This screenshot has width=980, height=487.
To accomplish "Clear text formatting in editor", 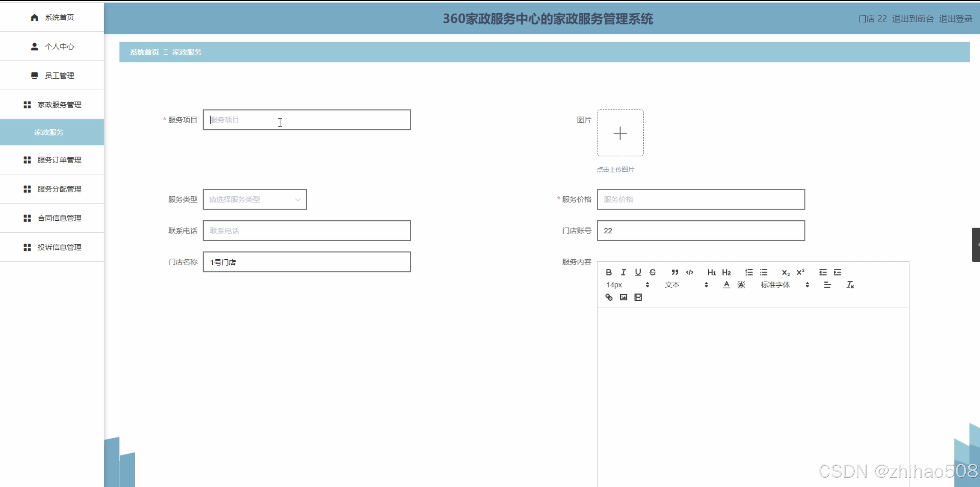I will coord(850,285).
